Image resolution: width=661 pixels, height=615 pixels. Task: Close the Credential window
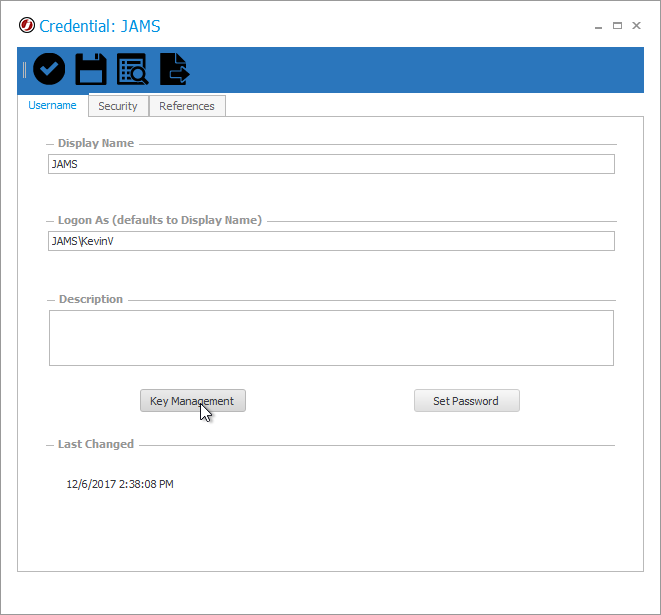637,26
